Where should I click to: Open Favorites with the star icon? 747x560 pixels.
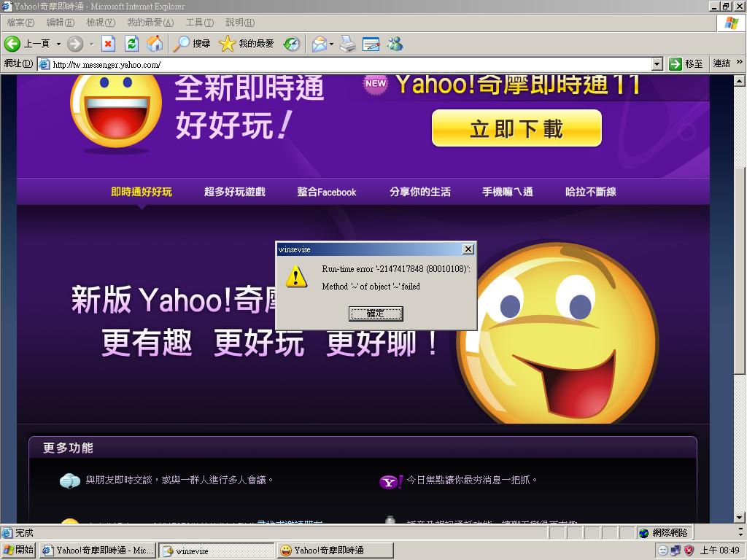tap(247, 44)
